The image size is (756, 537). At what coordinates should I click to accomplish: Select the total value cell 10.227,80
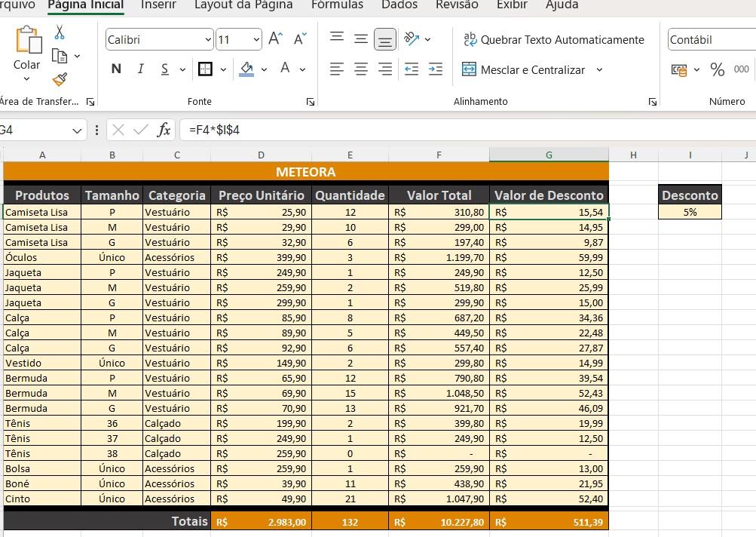[439, 522]
